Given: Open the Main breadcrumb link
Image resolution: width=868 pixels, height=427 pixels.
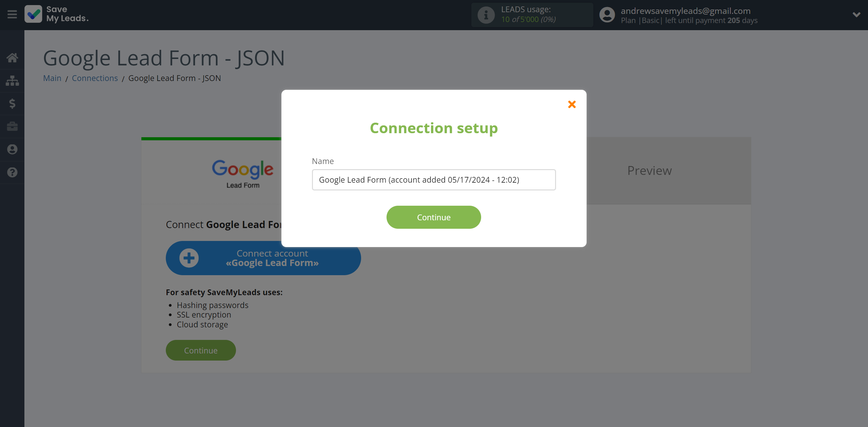Looking at the screenshot, I should click(52, 78).
